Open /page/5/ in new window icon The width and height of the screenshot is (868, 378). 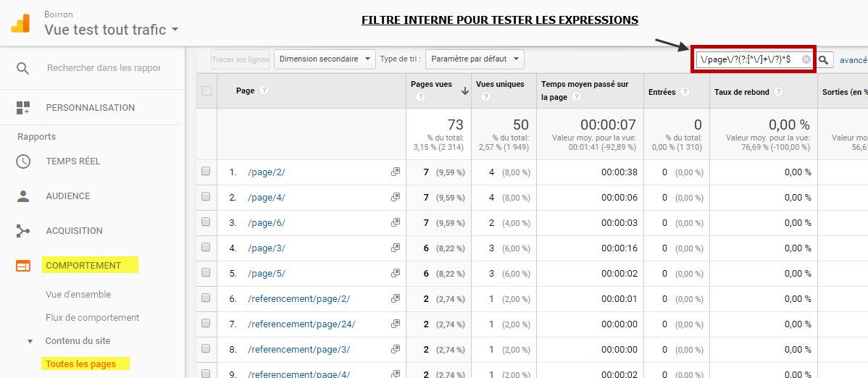(x=396, y=274)
